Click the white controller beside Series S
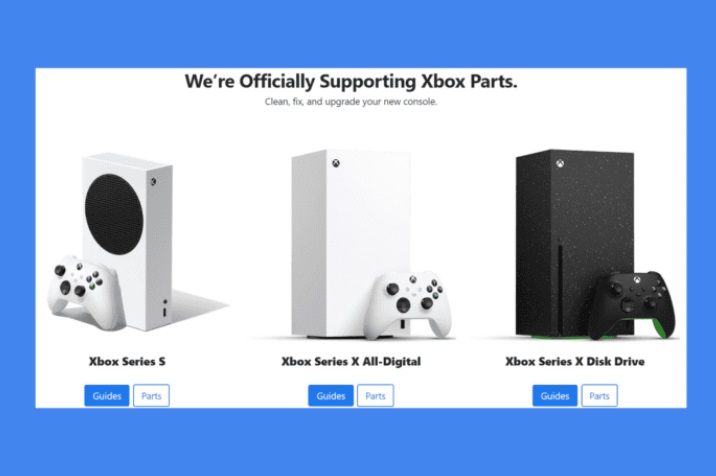 (86, 292)
